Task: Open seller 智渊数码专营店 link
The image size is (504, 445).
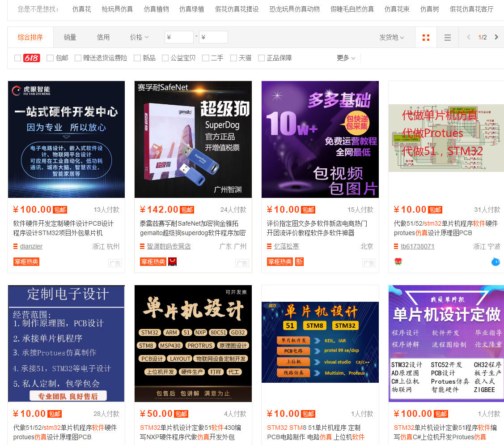Action: (169, 247)
